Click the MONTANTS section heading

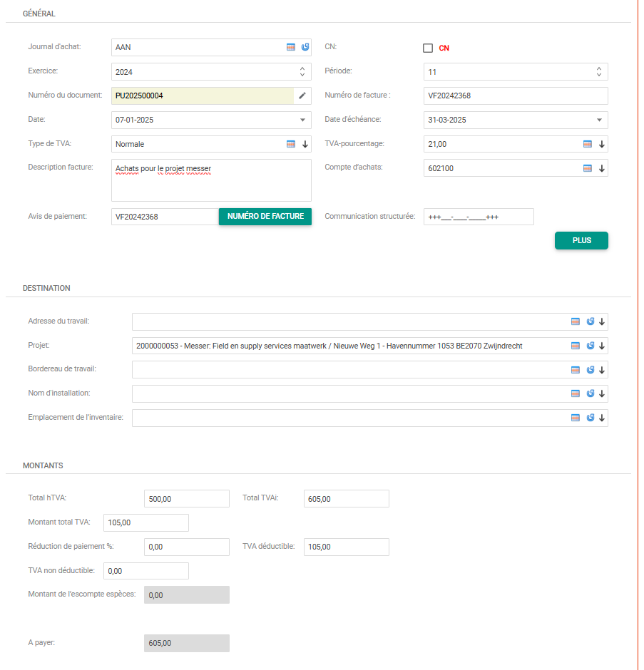43,465
